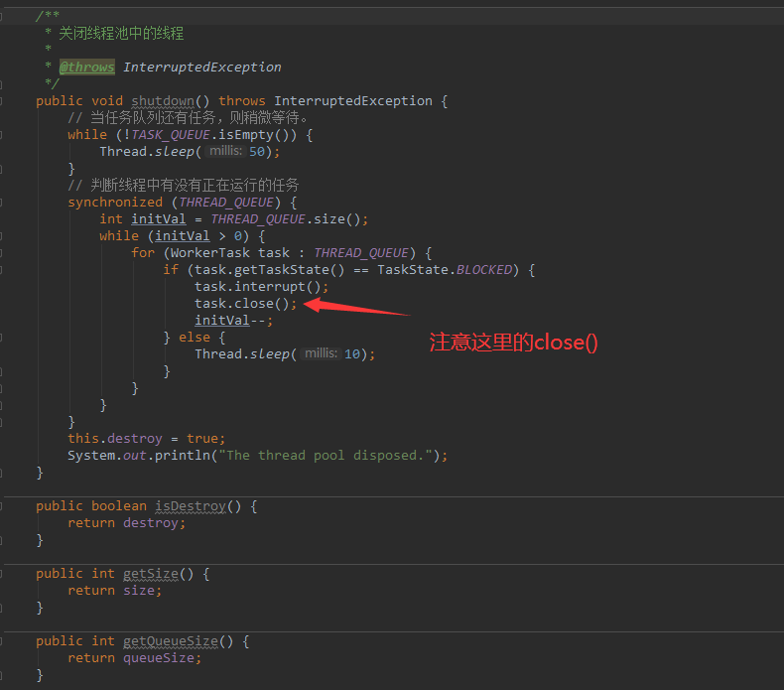Click the WorkerTask type in for loop
Image resolution: width=784 pixels, height=690 pixels.
pos(210,253)
